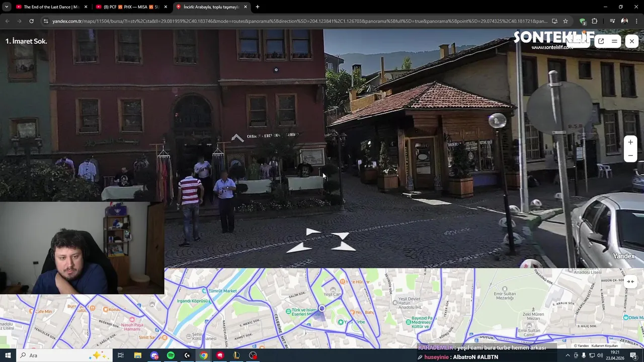Image resolution: width=644 pixels, height=362 pixels.
Task: Open Logitech G HUB from the taskbar
Action: tap(187, 355)
